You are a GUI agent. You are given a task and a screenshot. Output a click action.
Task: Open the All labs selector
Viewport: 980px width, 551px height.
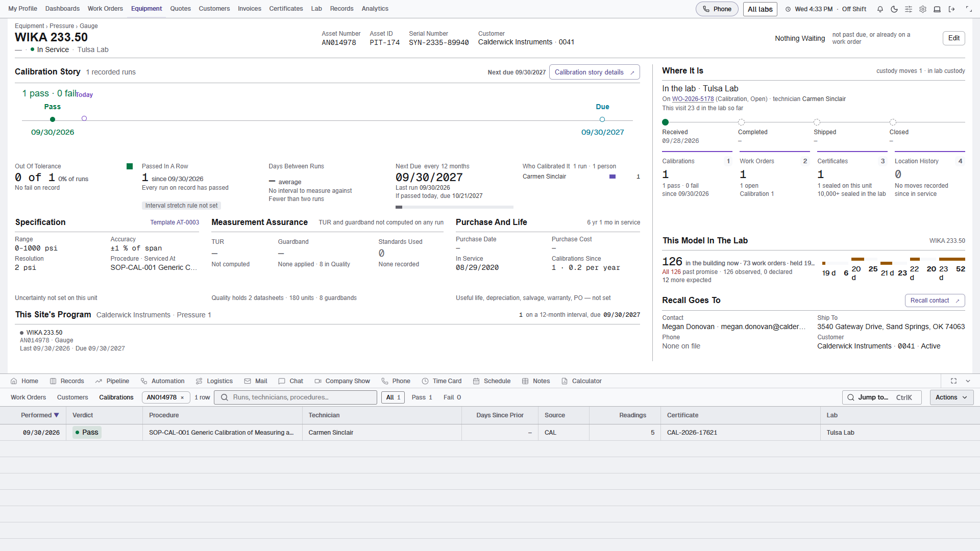tap(760, 9)
